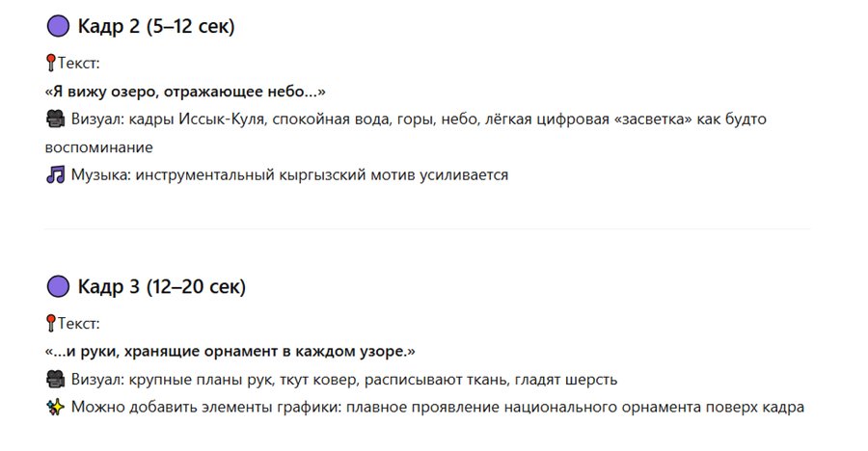Click the word воспоминание

click(x=99, y=147)
